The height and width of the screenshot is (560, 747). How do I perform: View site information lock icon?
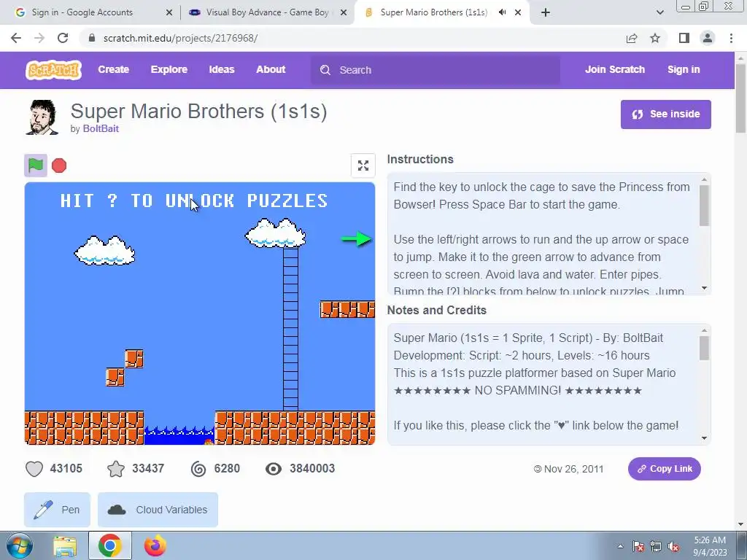[x=93, y=38]
